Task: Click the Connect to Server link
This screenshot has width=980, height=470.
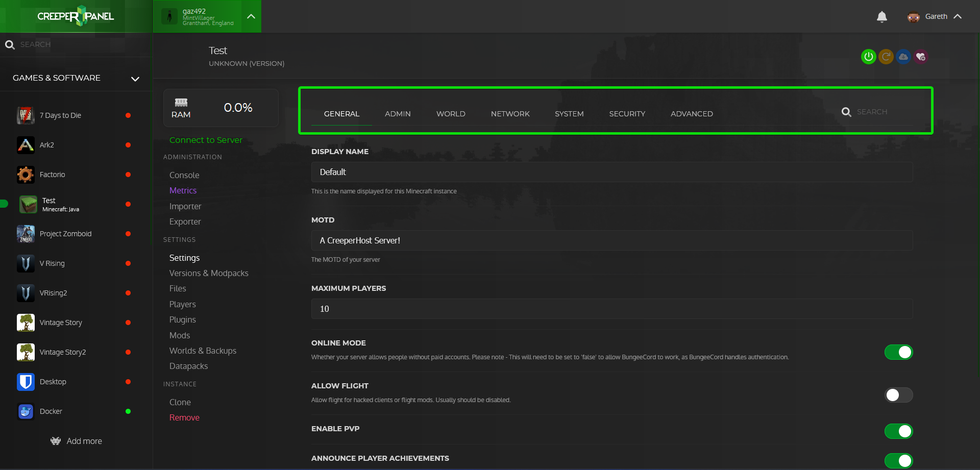Action: point(206,140)
